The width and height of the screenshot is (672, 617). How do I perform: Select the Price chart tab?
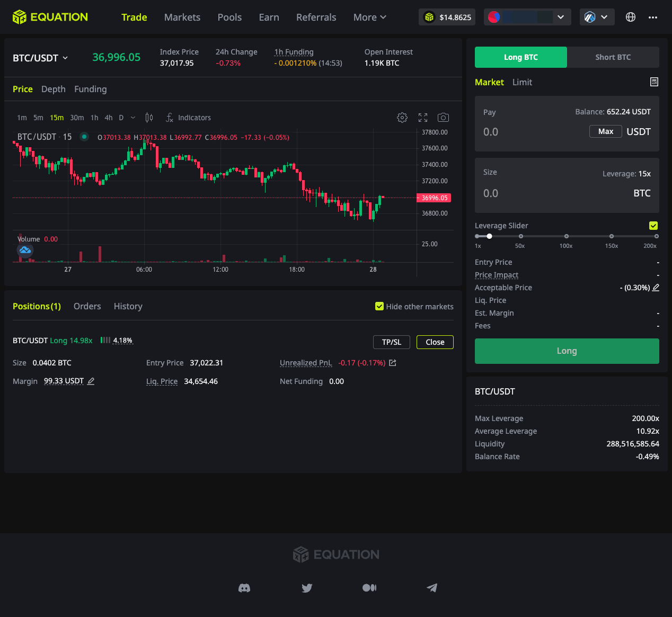click(23, 89)
